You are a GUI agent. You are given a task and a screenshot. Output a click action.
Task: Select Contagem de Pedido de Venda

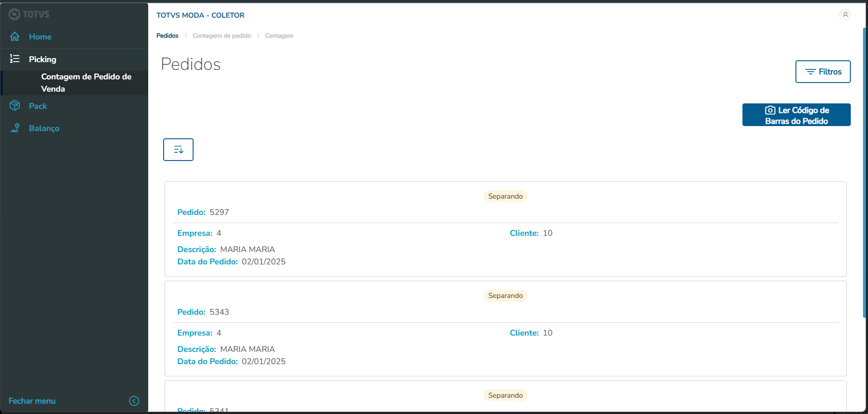[86, 83]
